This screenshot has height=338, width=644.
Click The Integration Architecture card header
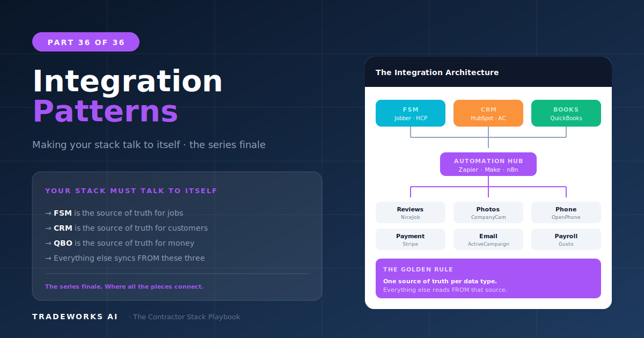[488, 72]
